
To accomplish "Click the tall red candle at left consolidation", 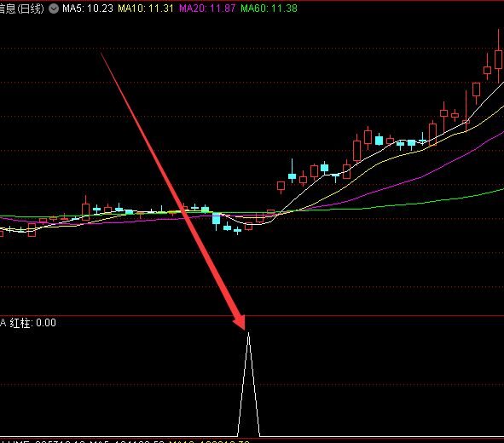I will click(x=85, y=209).
